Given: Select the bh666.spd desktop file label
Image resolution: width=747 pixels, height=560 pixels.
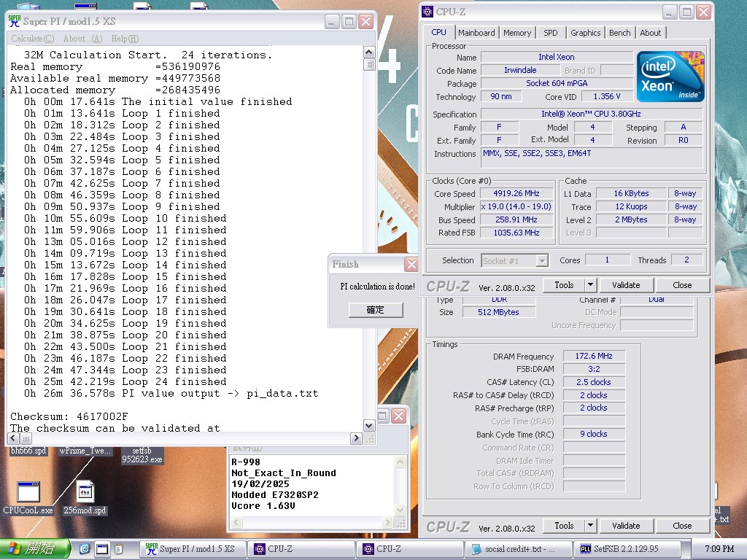Looking at the screenshot, I should click(28, 451).
